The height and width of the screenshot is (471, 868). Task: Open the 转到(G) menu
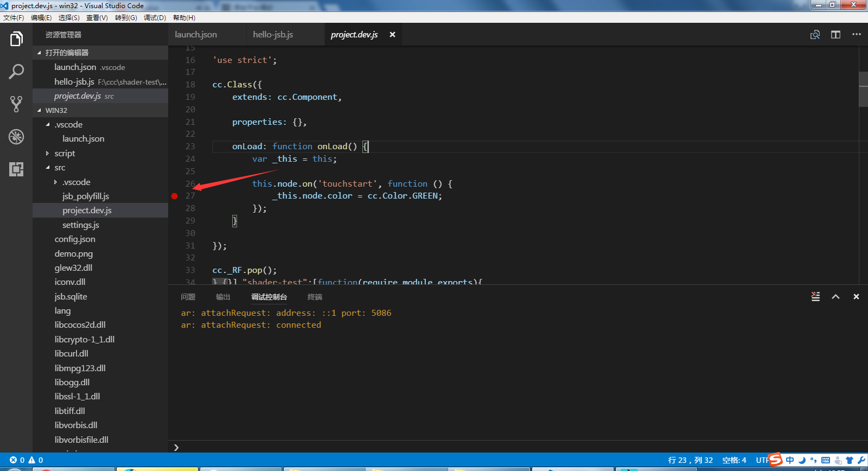click(x=126, y=18)
